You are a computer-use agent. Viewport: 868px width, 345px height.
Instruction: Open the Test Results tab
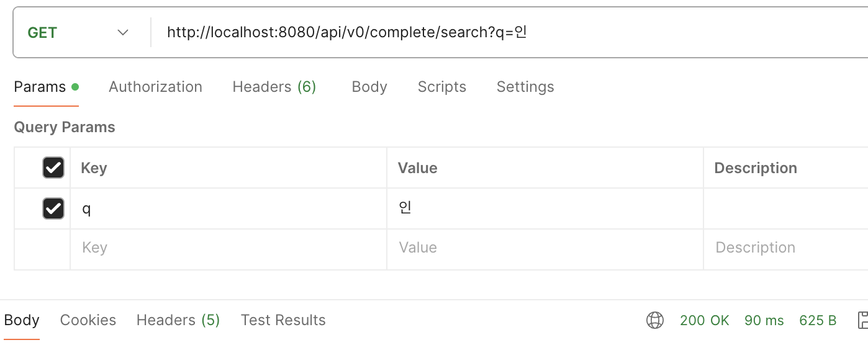coord(283,320)
